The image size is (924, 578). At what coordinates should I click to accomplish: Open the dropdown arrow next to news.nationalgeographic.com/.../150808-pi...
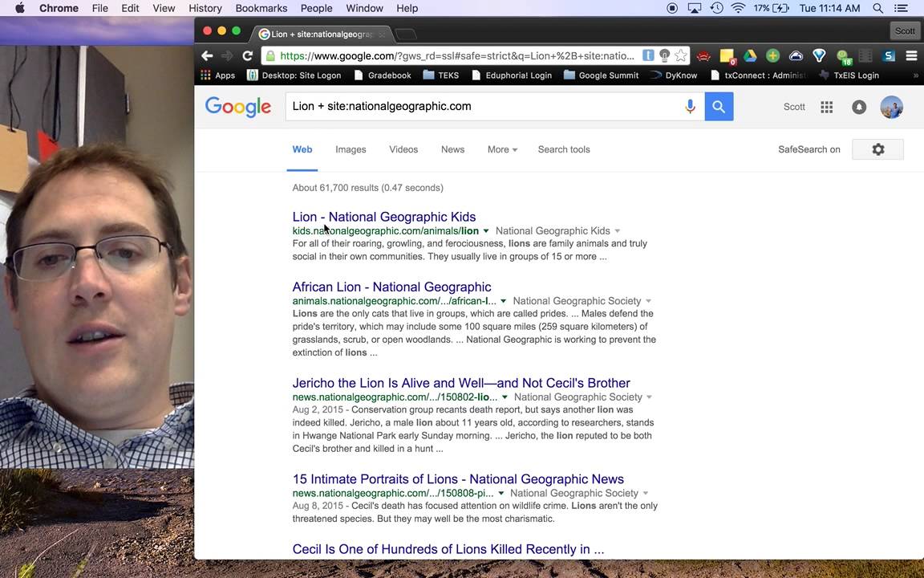(x=500, y=493)
